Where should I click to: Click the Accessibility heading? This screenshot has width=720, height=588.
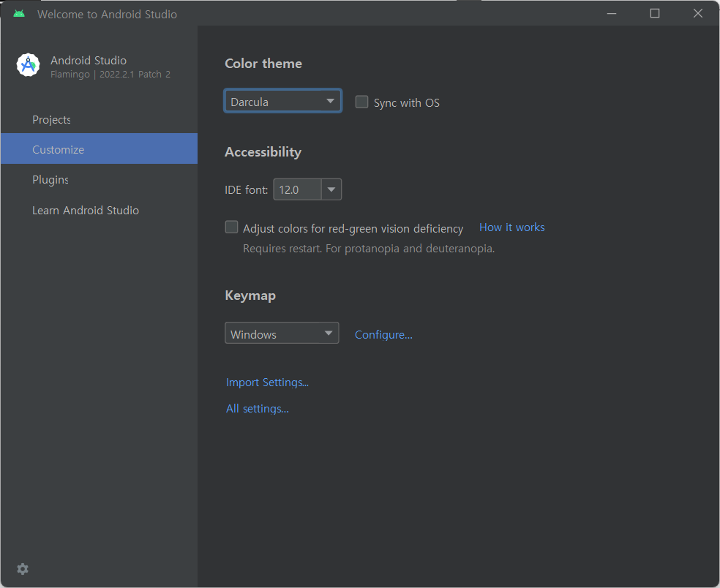pos(263,152)
